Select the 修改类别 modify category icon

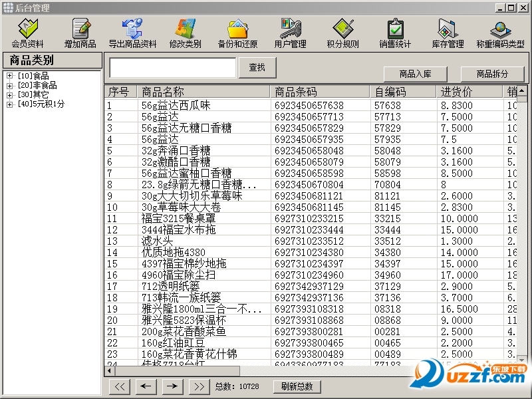[186, 33]
